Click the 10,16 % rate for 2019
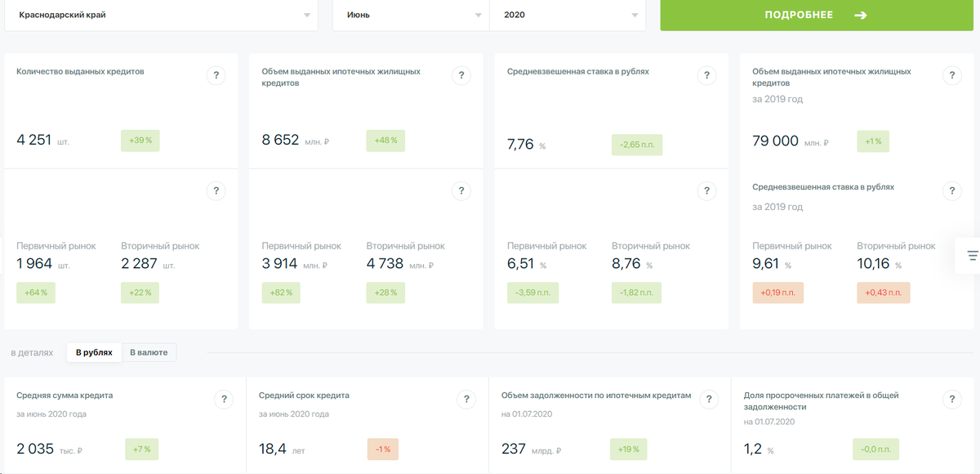 coord(880,264)
